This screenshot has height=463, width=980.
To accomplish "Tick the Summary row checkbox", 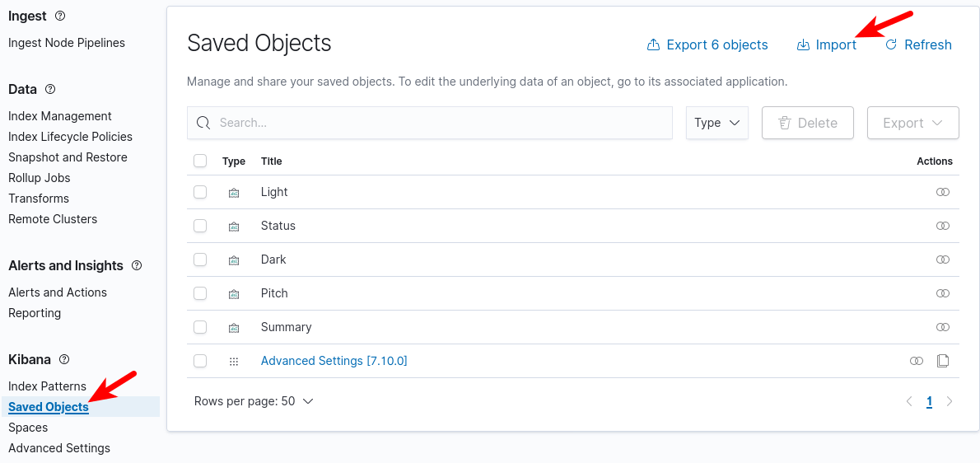I will pos(200,327).
